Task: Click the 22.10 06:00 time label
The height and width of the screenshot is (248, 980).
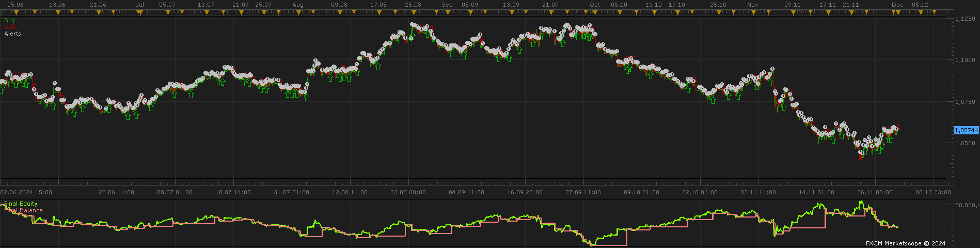Action: coord(700,192)
